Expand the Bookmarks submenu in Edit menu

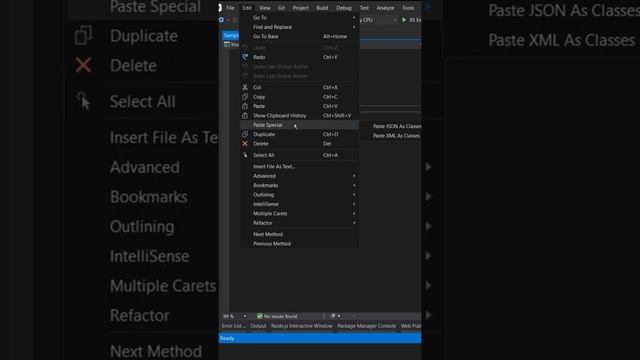[354, 185]
